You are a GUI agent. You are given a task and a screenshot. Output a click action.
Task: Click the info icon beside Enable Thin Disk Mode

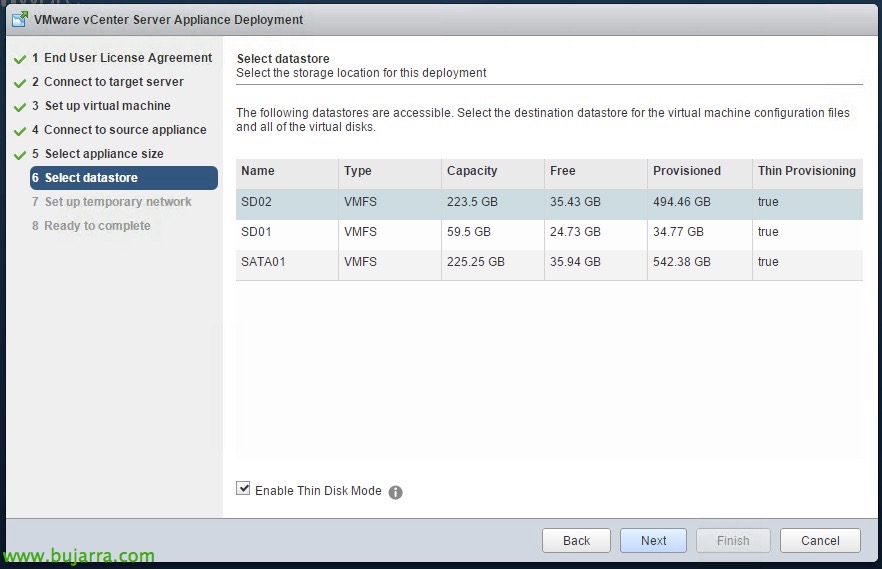coord(395,492)
